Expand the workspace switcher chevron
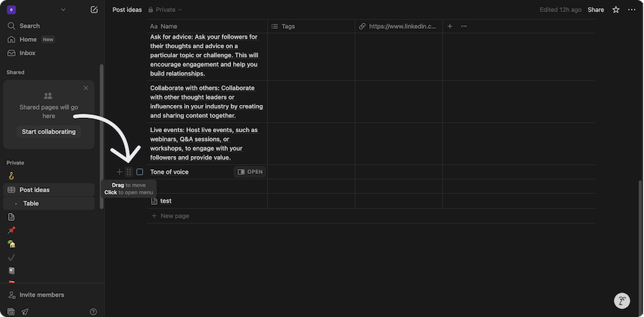 63,10
